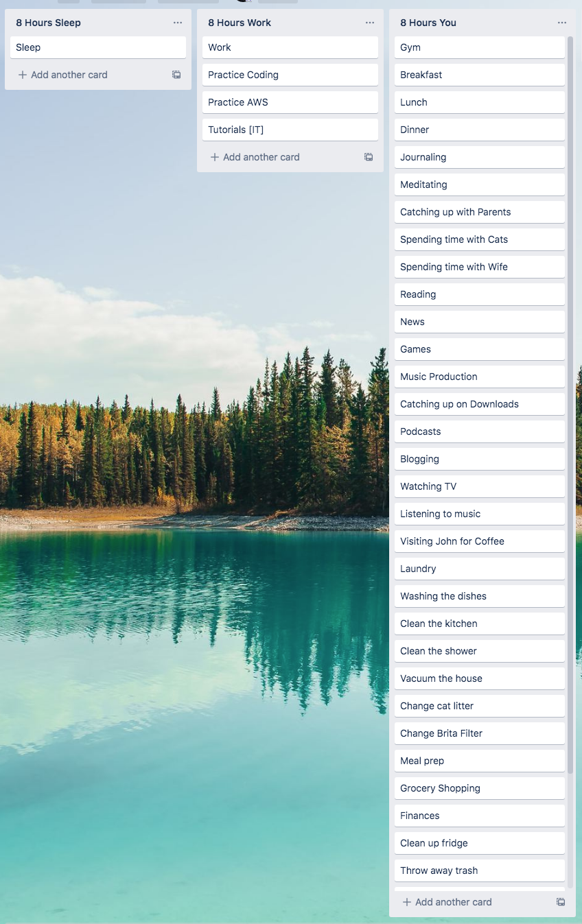This screenshot has height=924, width=582.
Task: Open the Laundry card
Action: pos(480,569)
